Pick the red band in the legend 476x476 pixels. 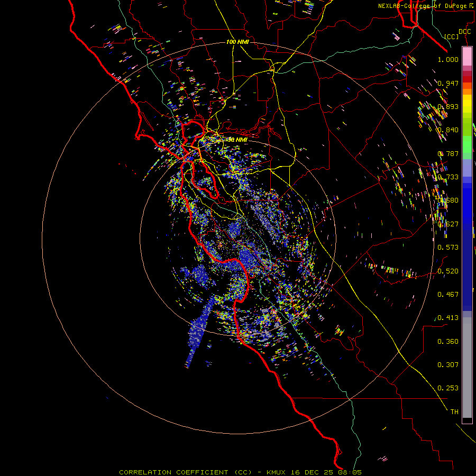point(467,79)
